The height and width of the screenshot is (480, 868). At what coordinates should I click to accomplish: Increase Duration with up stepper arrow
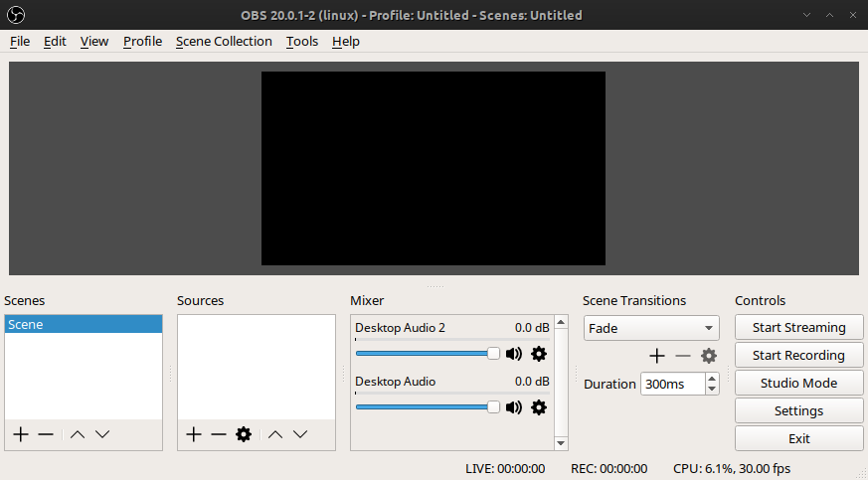point(712,379)
